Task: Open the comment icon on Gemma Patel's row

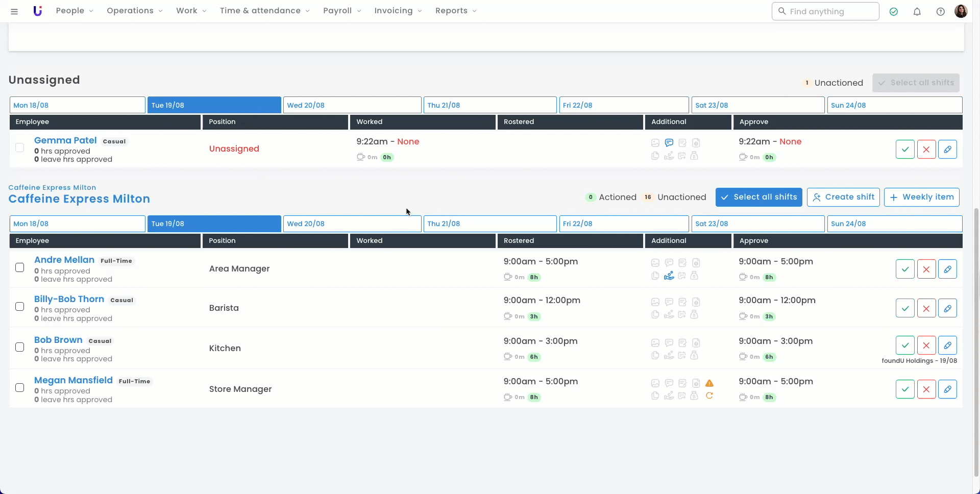Action: click(669, 143)
